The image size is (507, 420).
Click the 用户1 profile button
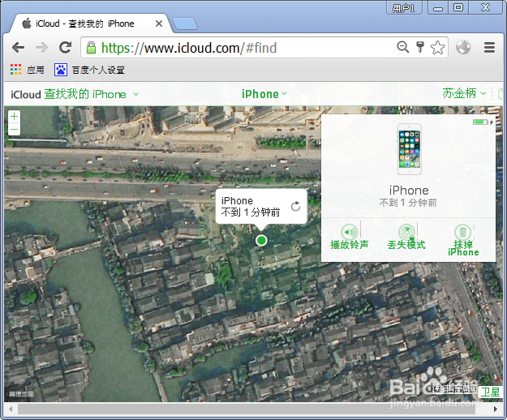click(403, 8)
